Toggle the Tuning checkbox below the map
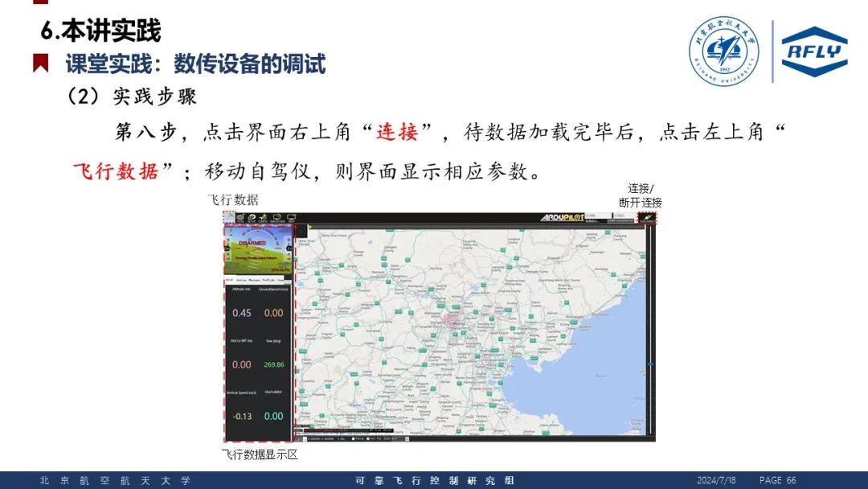Image resolution: width=868 pixels, height=489 pixels. click(354, 438)
